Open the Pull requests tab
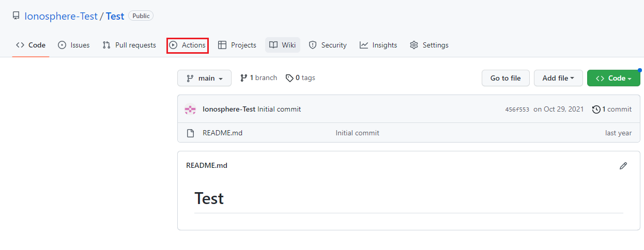This screenshot has width=644, height=250. pos(129,45)
